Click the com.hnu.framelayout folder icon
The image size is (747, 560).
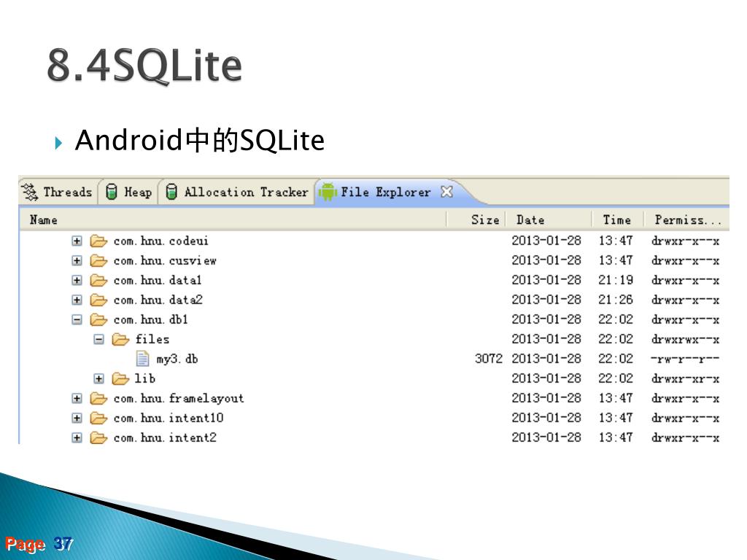[x=98, y=398]
